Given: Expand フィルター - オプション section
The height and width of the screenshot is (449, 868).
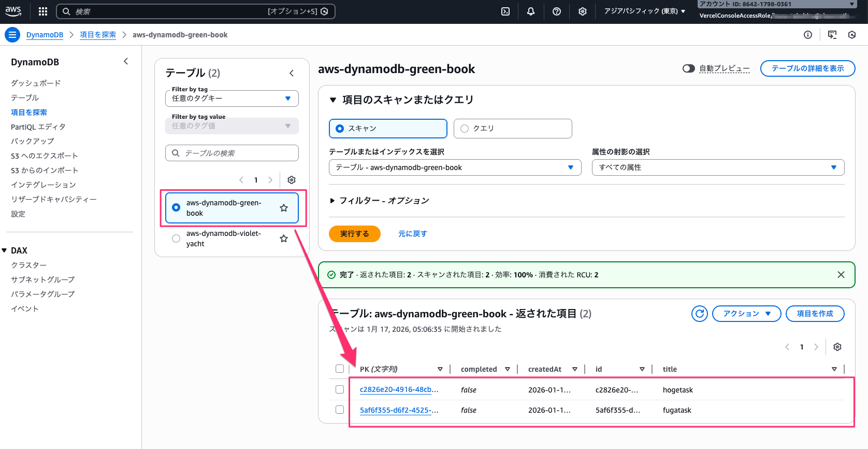Looking at the screenshot, I should (332, 201).
